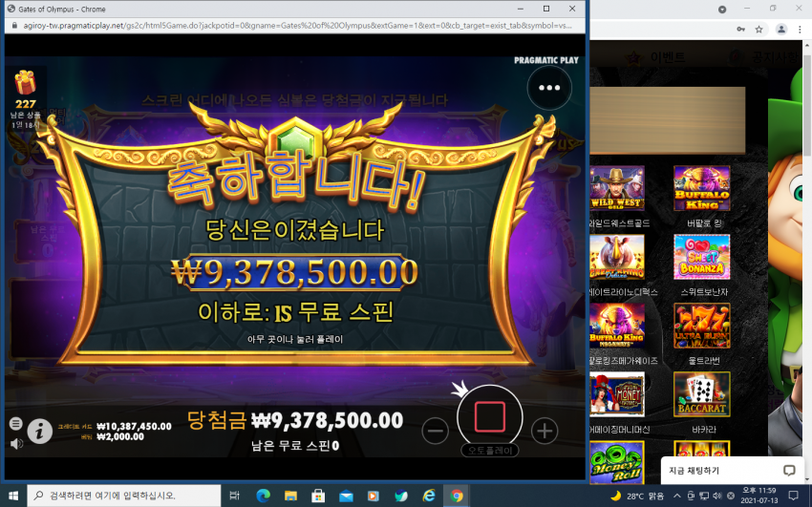The width and height of the screenshot is (812, 507).
Task: Open the tab search dropdown in background Chrome
Action: point(722,10)
